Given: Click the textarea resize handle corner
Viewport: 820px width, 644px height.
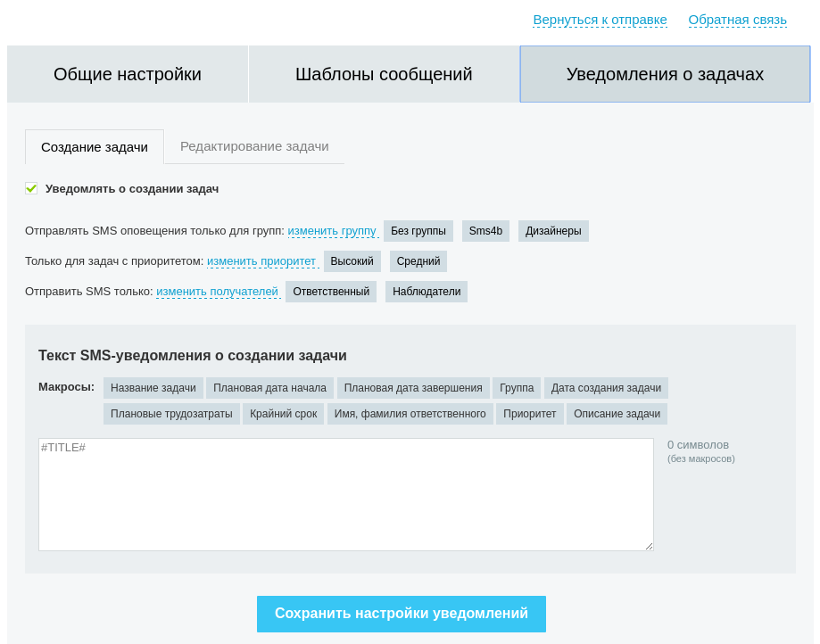Looking at the screenshot, I should click(x=649, y=546).
